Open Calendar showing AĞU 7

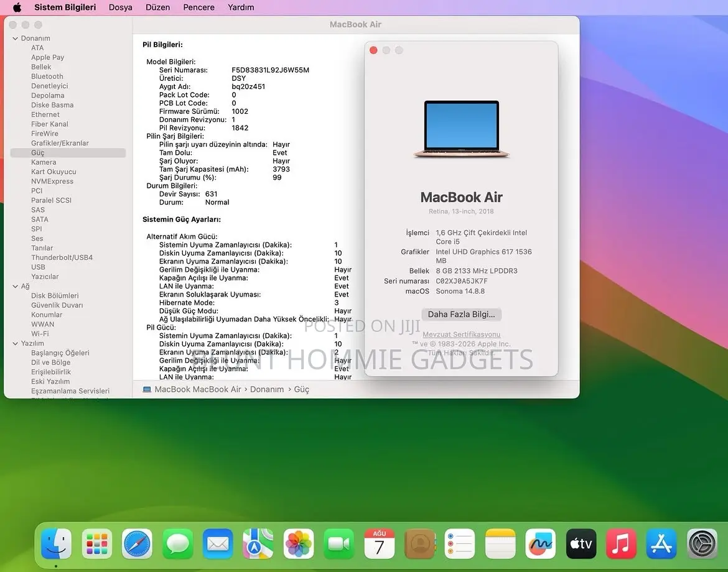[380, 543]
